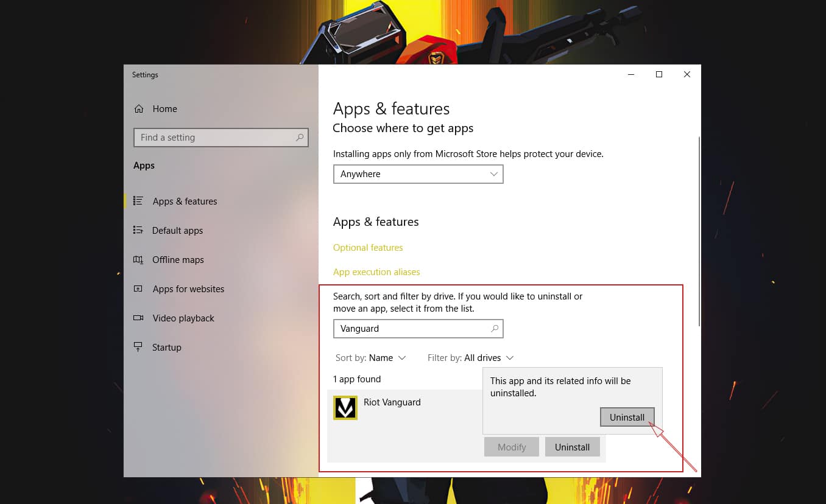Open Video playback settings icon
Screen dimensions: 826x504
click(139, 318)
